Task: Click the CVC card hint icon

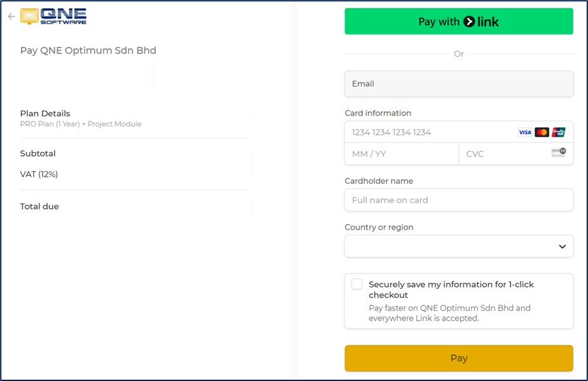Action: [558, 153]
